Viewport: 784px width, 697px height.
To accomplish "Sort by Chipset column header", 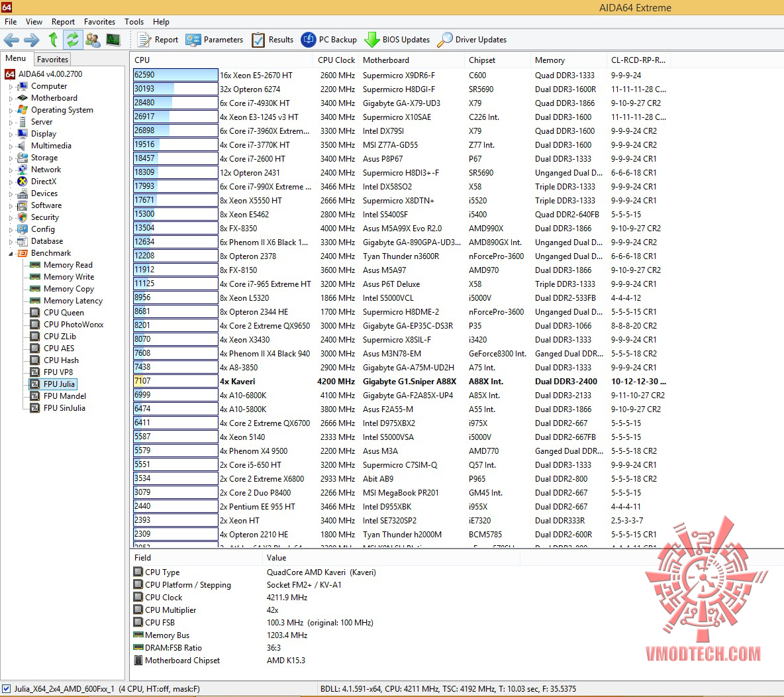I will [497, 60].
